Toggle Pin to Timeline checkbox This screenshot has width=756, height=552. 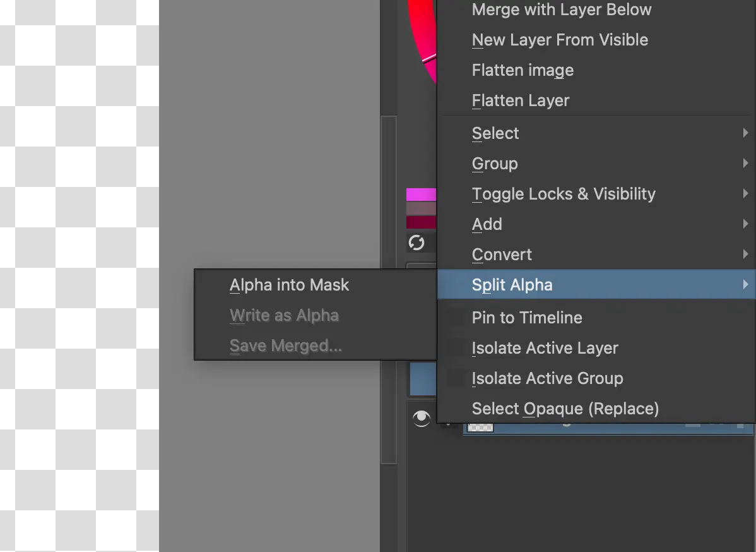click(456, 318)
